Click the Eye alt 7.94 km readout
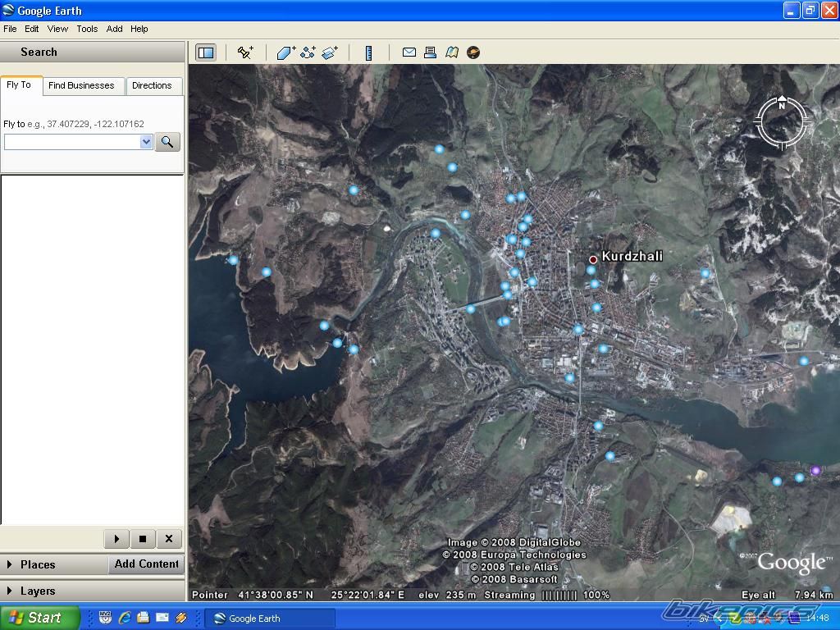Image resolution: width=840 pixels, height=630 pixels. tap(787, 595)
